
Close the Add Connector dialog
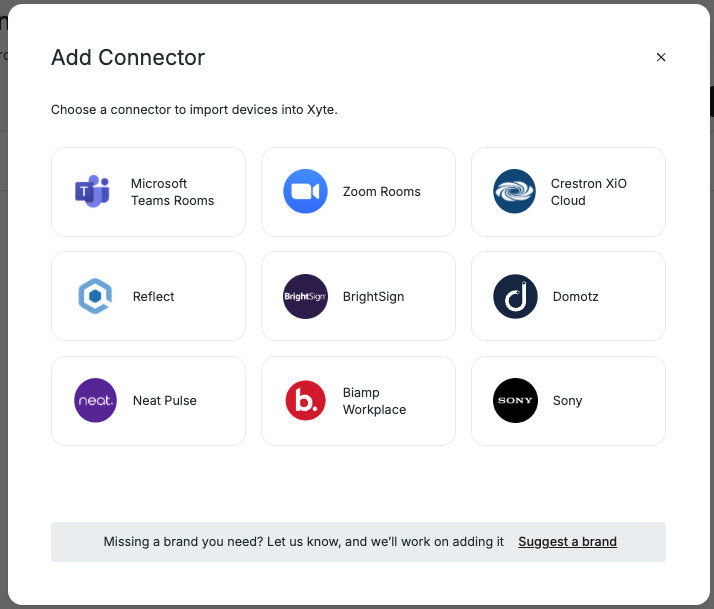[661, 57]
